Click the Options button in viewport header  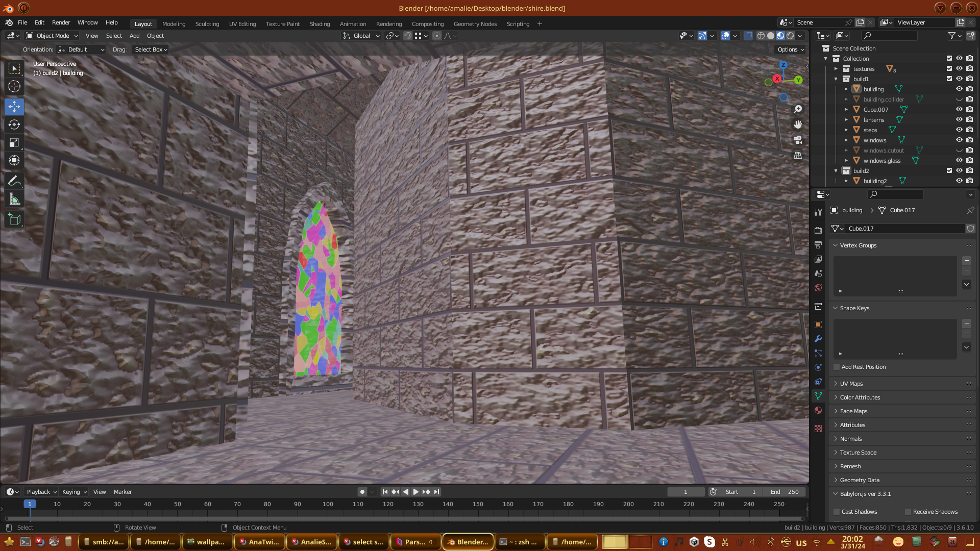791,49
